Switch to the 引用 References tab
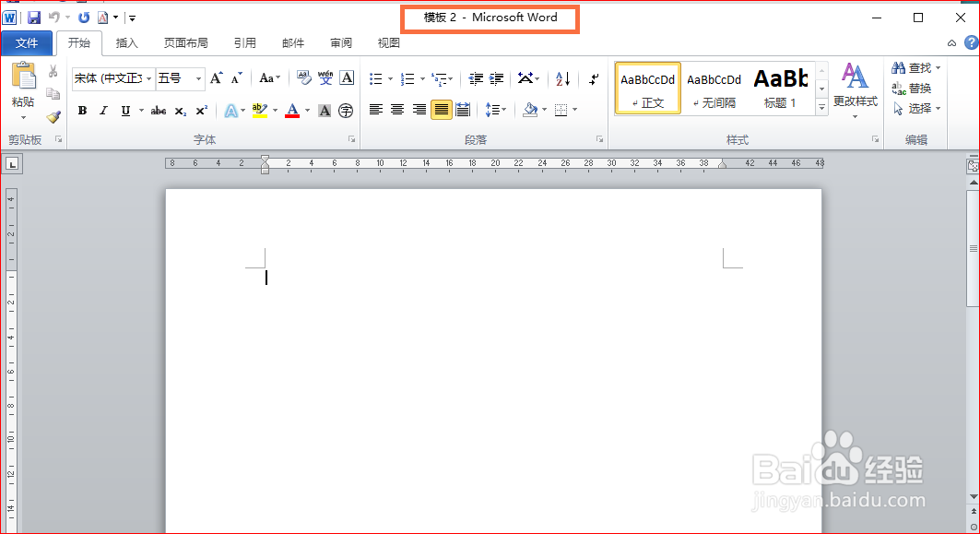The image size is (980, 534). click(x=245, y=43)
